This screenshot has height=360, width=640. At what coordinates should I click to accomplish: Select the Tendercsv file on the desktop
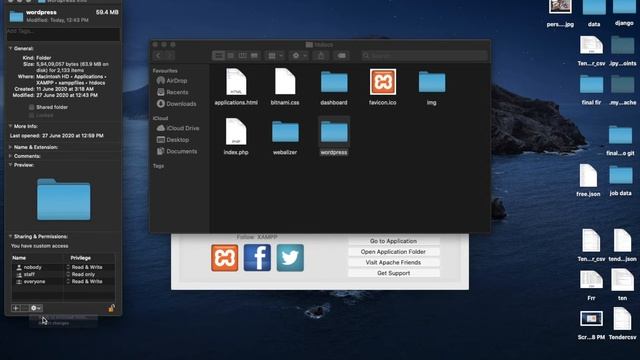tap(622, 324)
